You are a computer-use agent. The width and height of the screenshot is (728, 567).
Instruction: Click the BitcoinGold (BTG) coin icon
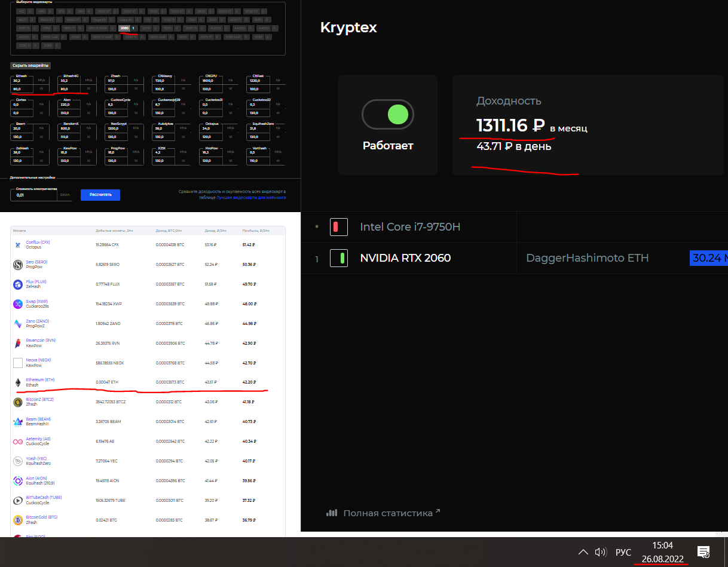pyautogui.click(x=18, y=520)
